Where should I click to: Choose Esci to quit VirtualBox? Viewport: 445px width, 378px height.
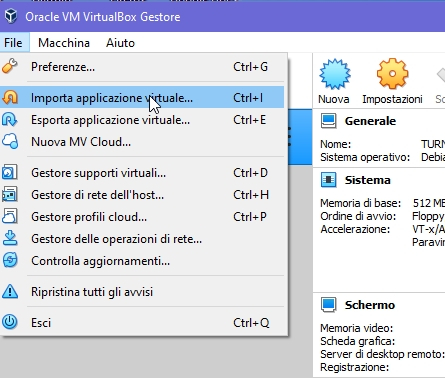[142, 323]
